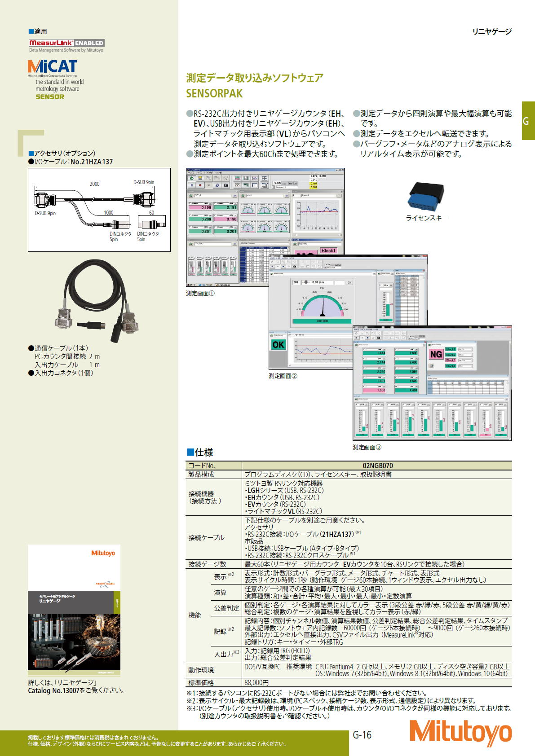
Task: Click tile-windows icon in 測定画面① toolbar
Action: click(265, 178)
